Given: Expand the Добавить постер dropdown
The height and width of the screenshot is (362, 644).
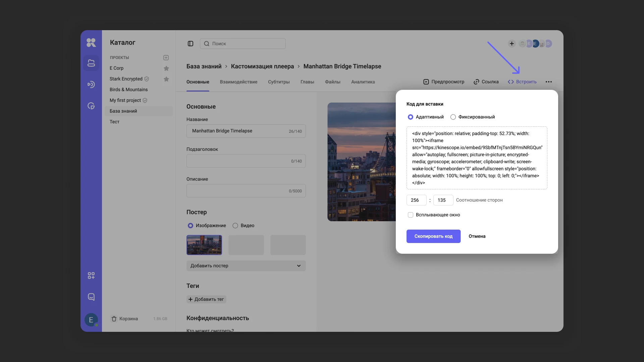Looking at the screenshot, I should click(x=246, y=266).
